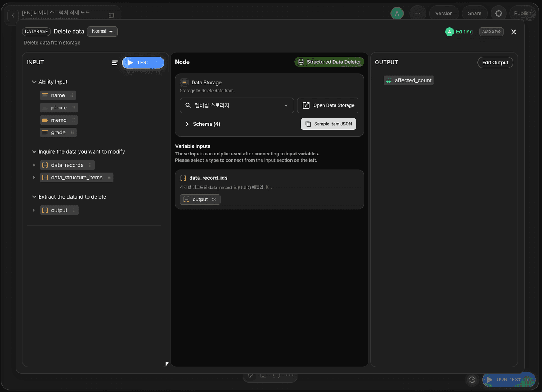The width and height of the screenshot is (542, 392).
Task: Click the drag handle on memo
Action: click(x=74, y=120)
